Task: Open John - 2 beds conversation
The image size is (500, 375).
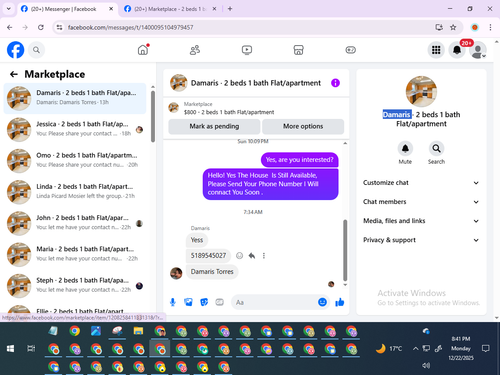Action: (75, 223)
